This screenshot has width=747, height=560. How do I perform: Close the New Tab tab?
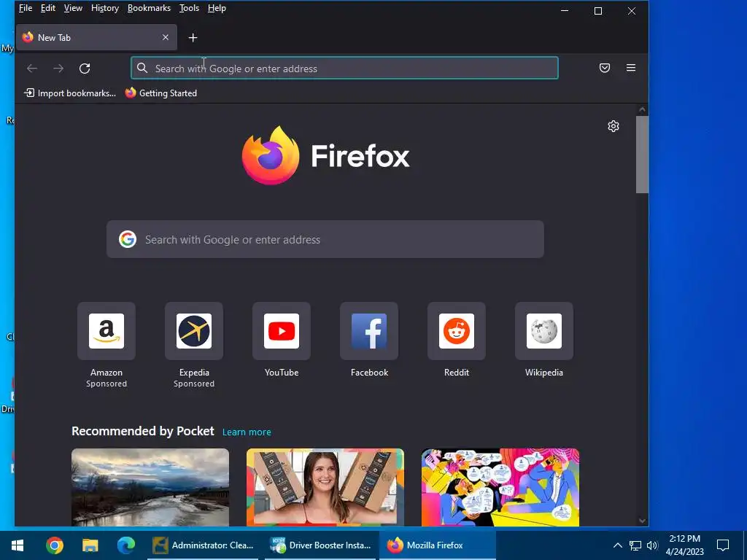point(166,37)
